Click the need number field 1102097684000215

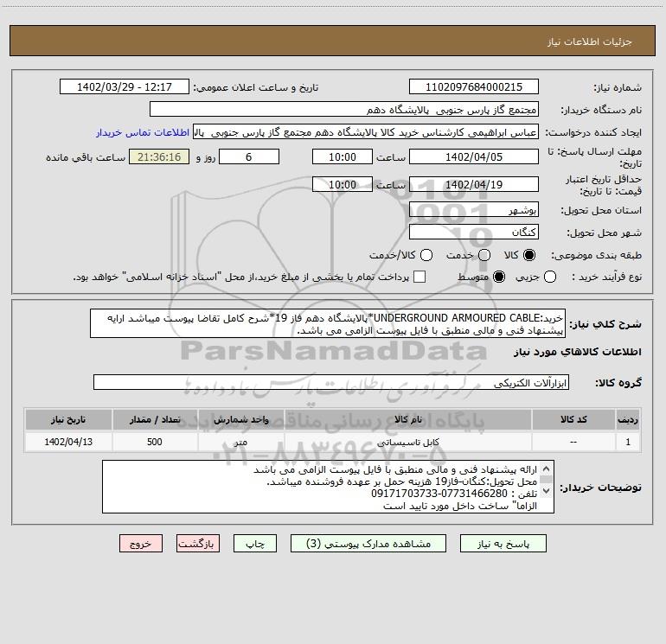tap(474, 87)
